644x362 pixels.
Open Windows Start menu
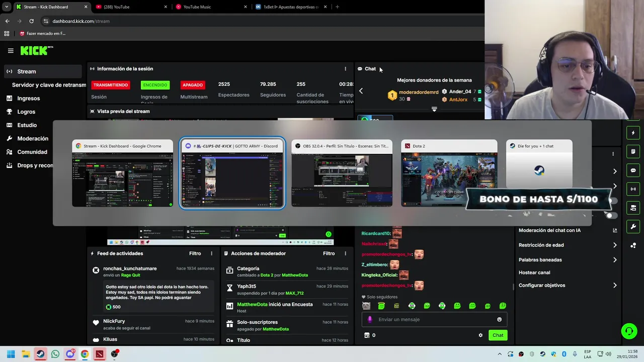pos(11,354)
